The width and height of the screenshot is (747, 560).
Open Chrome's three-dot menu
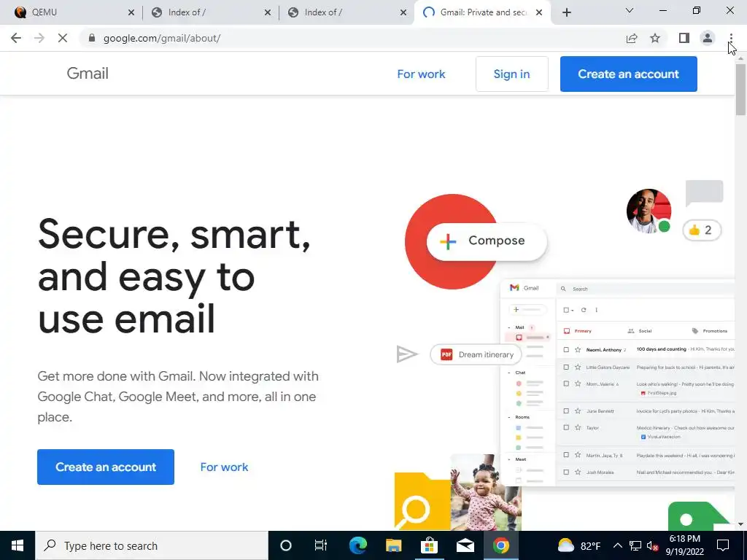(x=731, y=38)
